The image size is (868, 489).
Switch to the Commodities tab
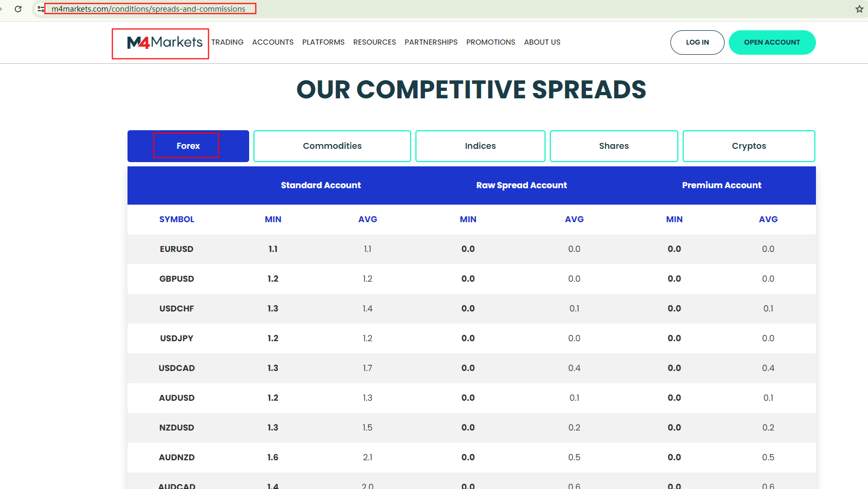tap(332, 146)
